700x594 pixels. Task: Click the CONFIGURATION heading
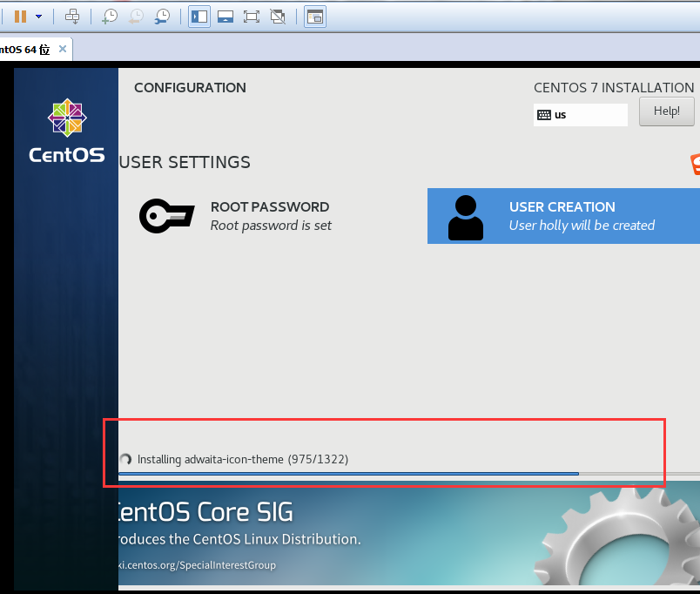[190, 88]
